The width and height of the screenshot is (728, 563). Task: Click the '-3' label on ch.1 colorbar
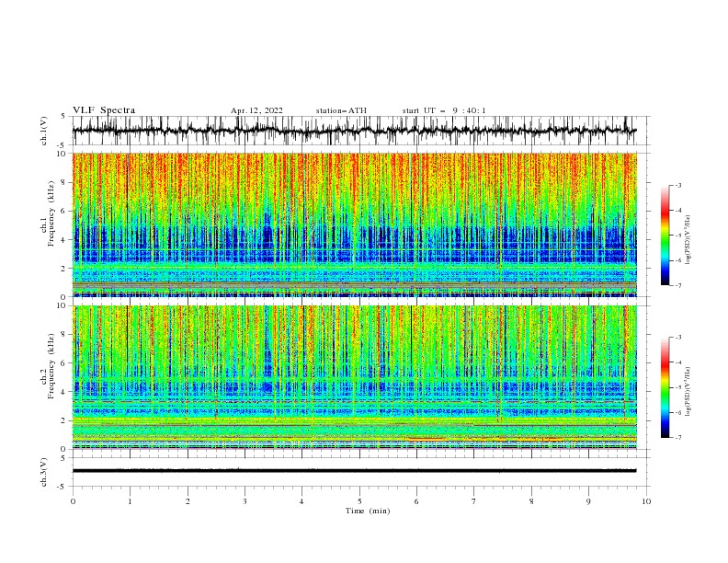coord(677,185)
